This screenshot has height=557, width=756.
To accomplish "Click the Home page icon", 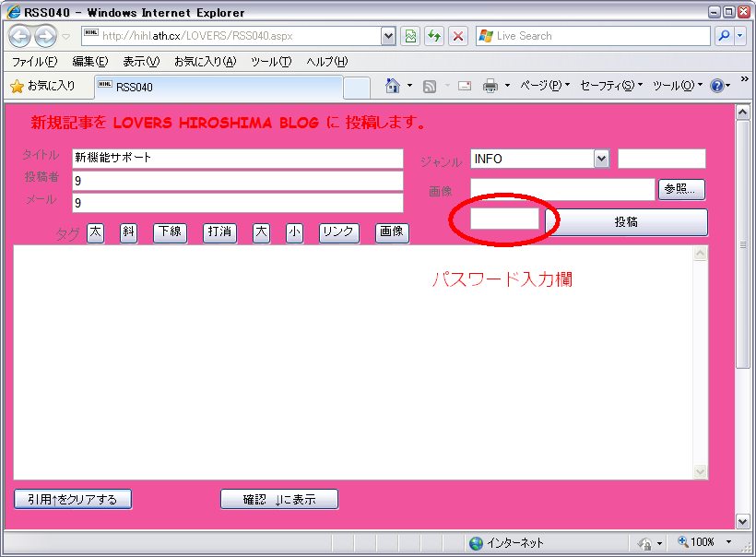I will pyautogui.click(x=393, y=86).
